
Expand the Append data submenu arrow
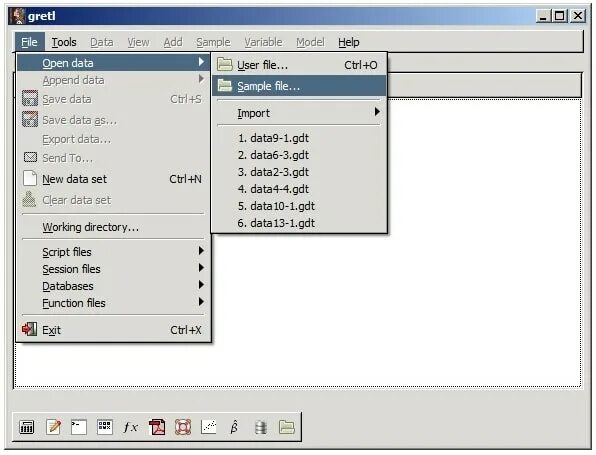click(201, 79)
